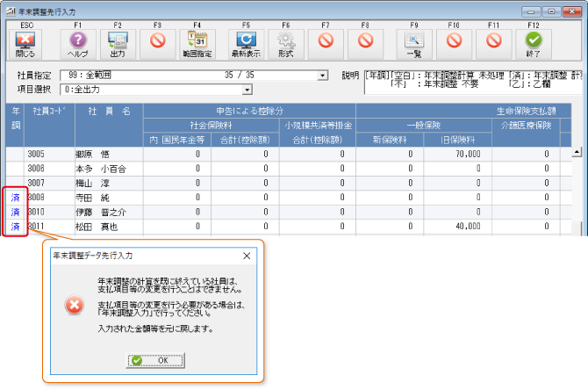This screenshot has height=390, width=588.
Task: Expand the 項目選択 dropdown
Action: (247, 89)
